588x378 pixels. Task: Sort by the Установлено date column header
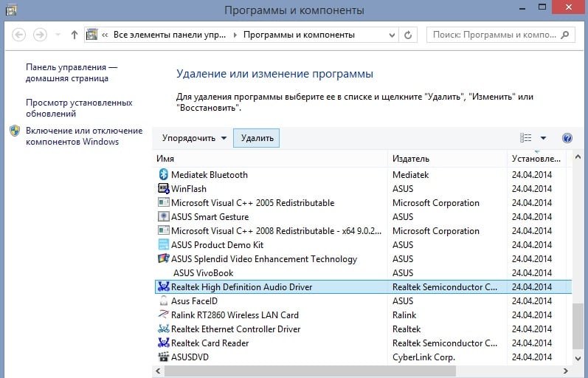[536, 159]
